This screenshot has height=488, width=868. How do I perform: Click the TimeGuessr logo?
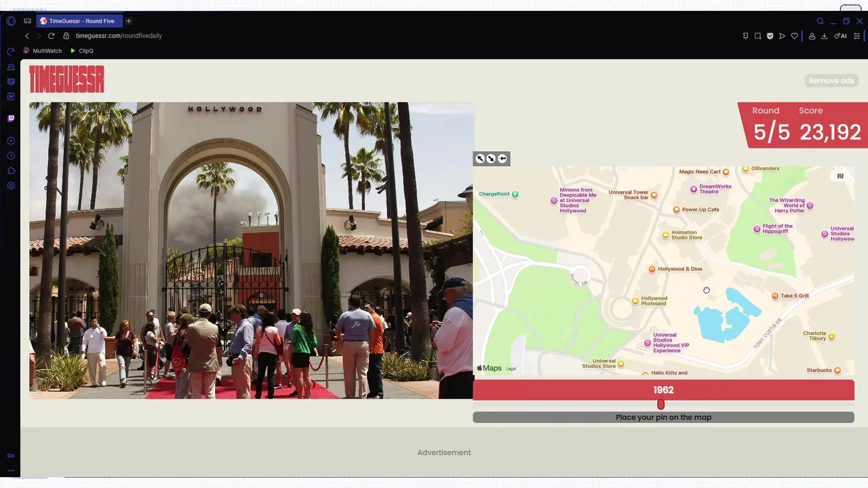tap(66, 79)
